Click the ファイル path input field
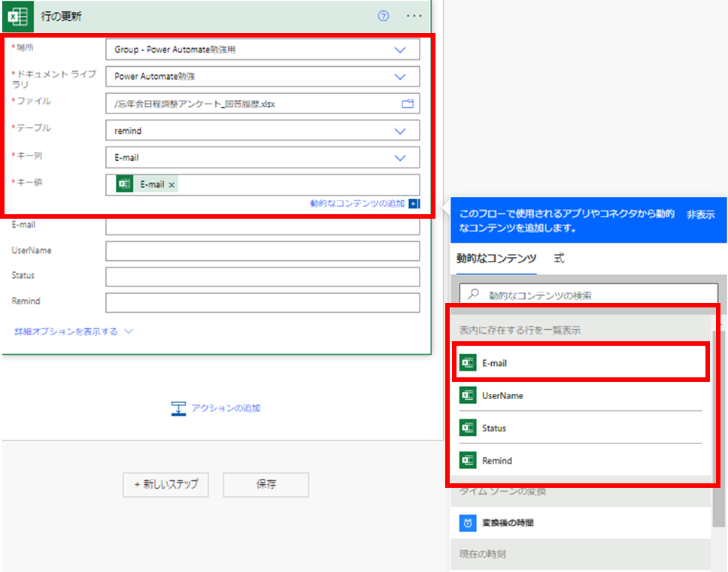 click(262, 104)
